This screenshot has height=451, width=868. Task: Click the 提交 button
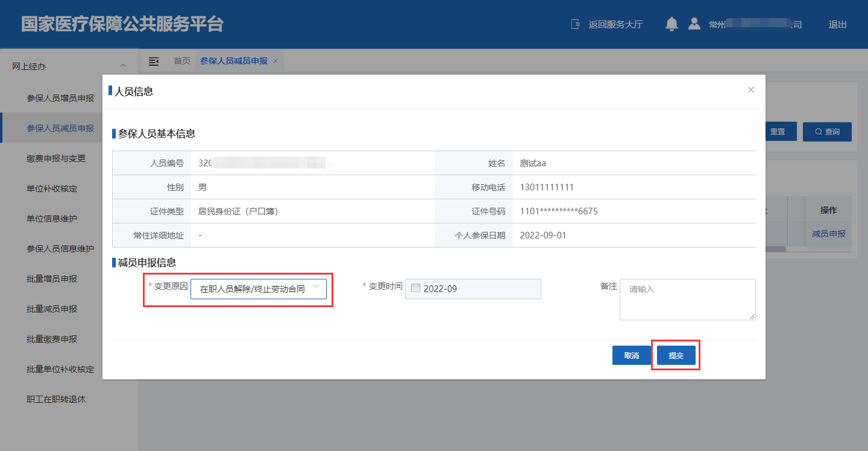tap(676, 355)
